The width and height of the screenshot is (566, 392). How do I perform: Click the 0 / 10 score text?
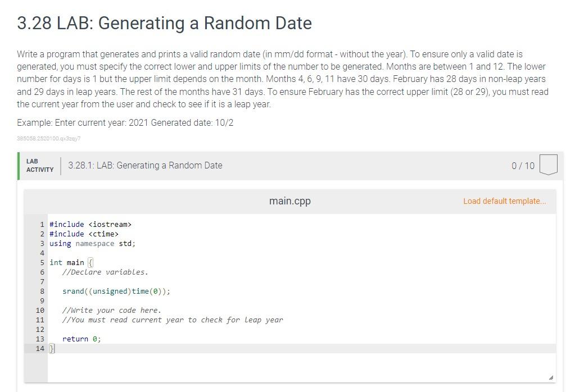click(x=523, y=166)
